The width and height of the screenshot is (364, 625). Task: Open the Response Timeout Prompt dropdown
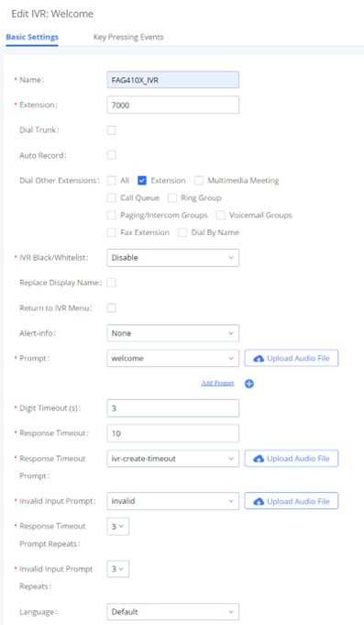click(173, 459)
